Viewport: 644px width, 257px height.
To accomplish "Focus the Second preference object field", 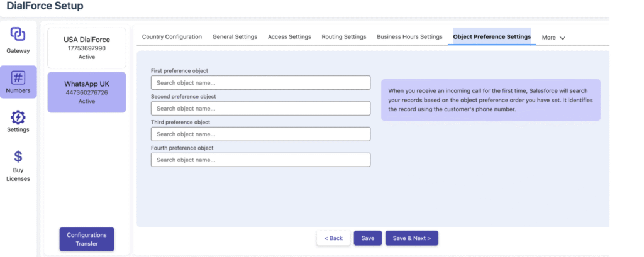I will click(x=260, y=109).
